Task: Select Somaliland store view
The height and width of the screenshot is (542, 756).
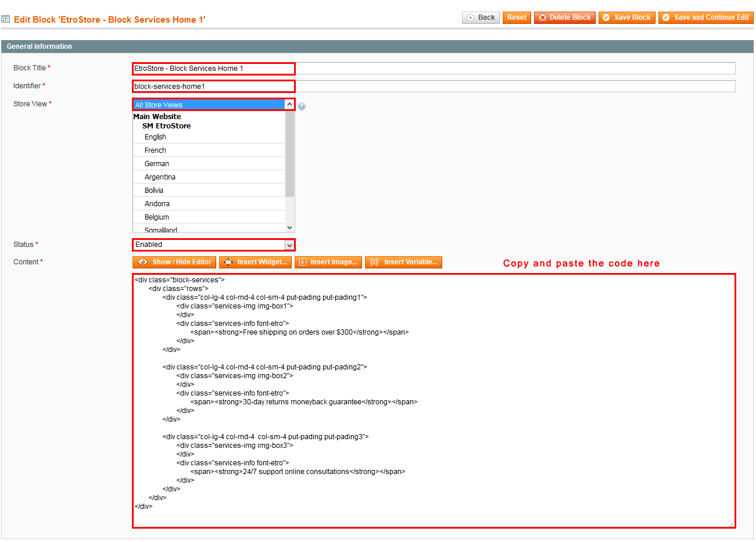Action: (x=209, y=229)
